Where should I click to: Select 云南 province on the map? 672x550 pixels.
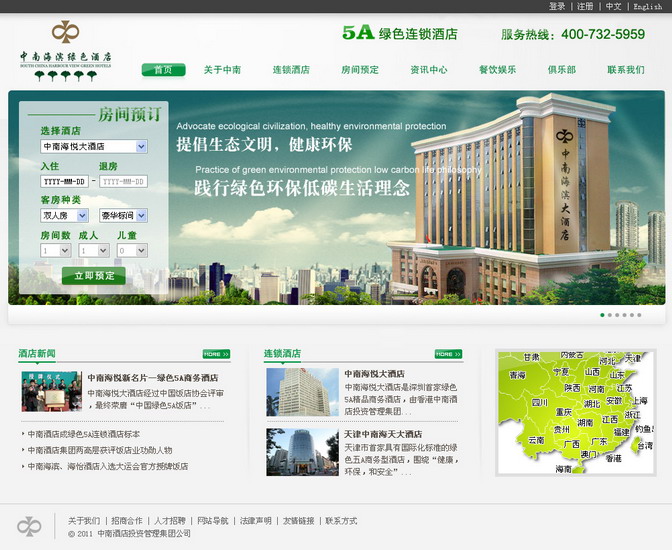click(536, 440)
